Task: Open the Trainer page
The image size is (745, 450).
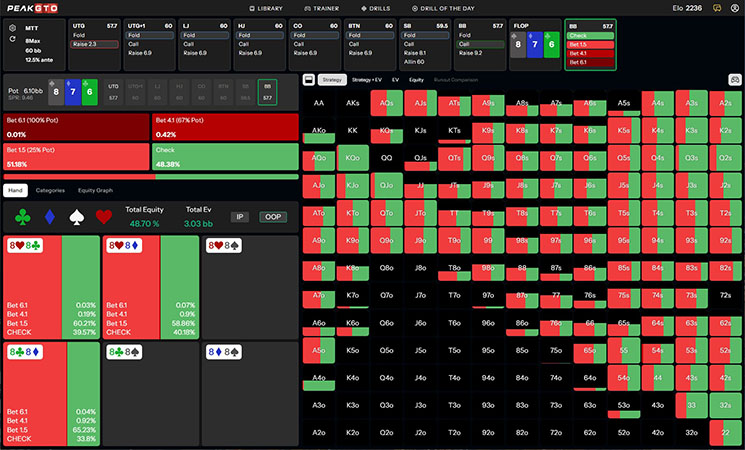Action: coord(325,8)
